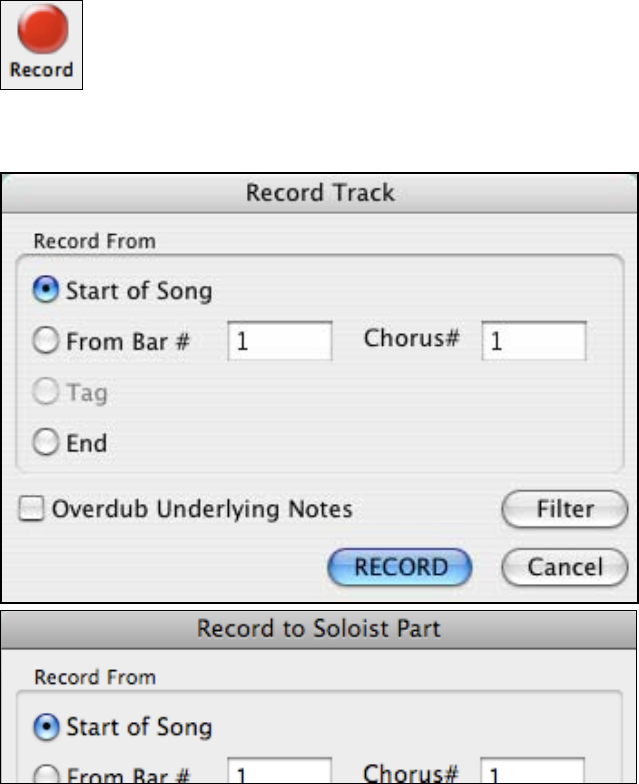The image size is (639, 784).
Task: Click the Chorus# label in Record Track
Action: click(x=411, y=338)
